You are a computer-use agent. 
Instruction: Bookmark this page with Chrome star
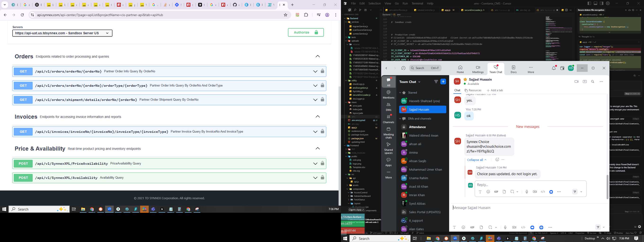point(285,15)
